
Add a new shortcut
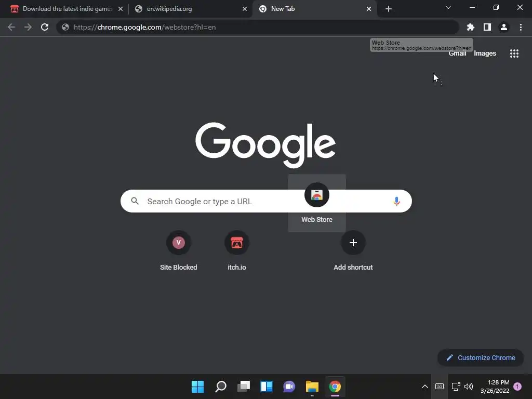click(x=353, y=250)
